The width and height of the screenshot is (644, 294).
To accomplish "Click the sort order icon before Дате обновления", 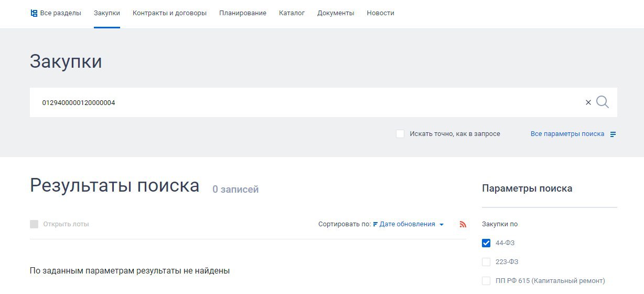I will pyautogui.click(x=375, y=224).
